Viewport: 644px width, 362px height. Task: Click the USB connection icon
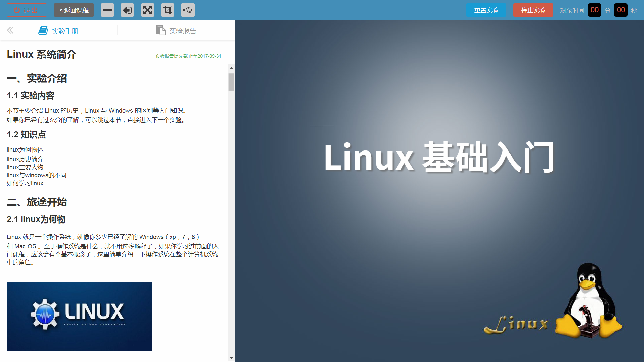pos(188,10)
